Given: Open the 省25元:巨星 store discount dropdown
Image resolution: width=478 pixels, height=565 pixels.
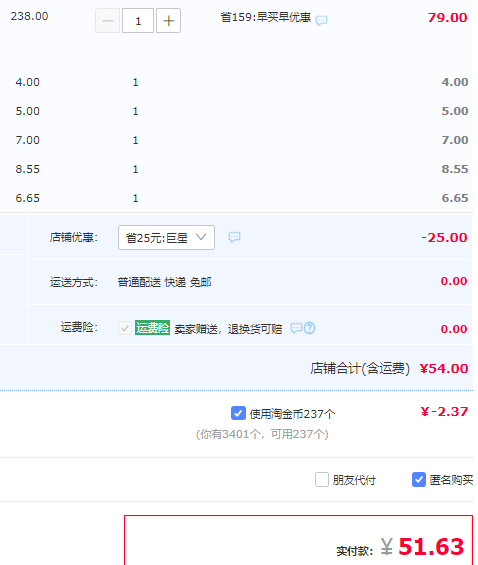Looking at the screenshot, I should [x=166, y=237].
